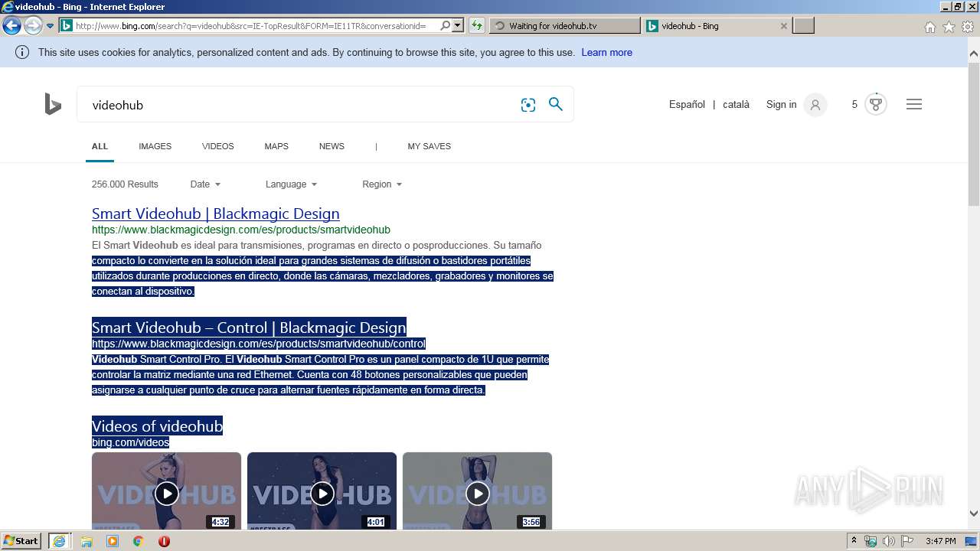Screen dimensions: 980x551
Task: Show hidden system tray icons
Action: (854, 541)
